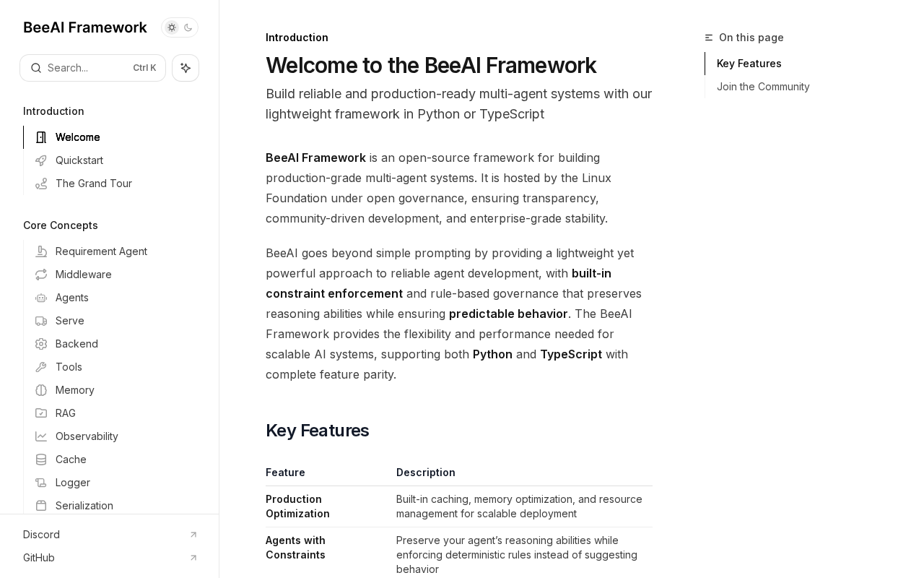The height and width of the screenshot is (578, 924).
Task: Click the Requirement Agent sidebar icon
Action: click(41, 251)
